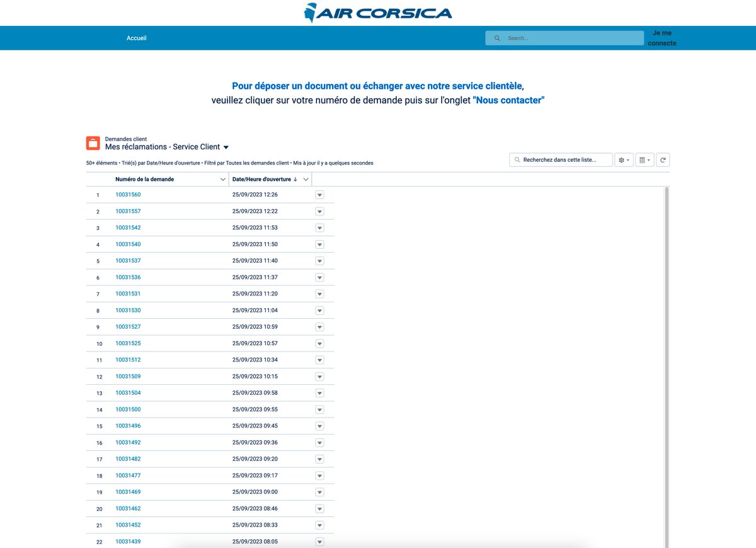Screen dimensions: 756x548
Task: Show row actions for request 10031531
Action: click(319, 294)
